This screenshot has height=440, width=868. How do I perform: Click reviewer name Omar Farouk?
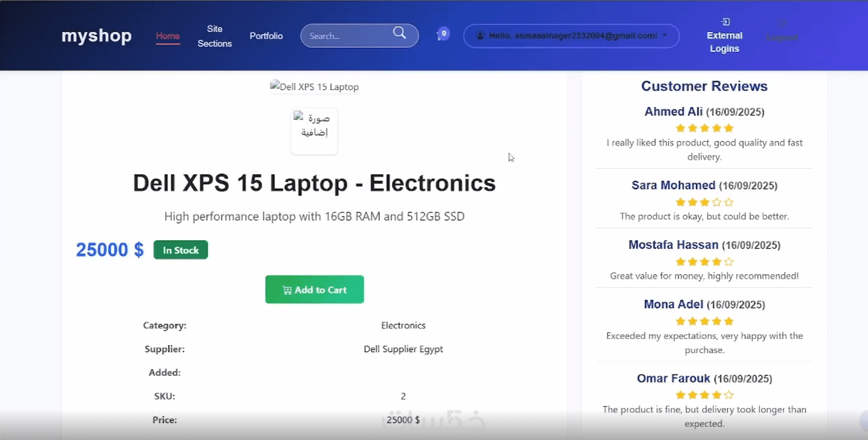pyautogui.click(x=673, y=378)
